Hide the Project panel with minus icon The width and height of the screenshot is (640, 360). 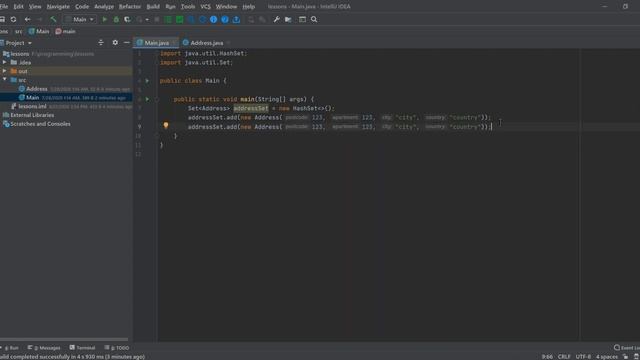tap(127, 42)
